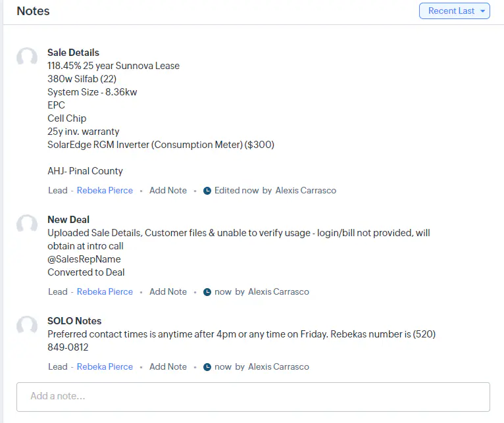Click the clock icon in SOLO Notes footer
Screen dimensions: 504x423
[207, 366]
